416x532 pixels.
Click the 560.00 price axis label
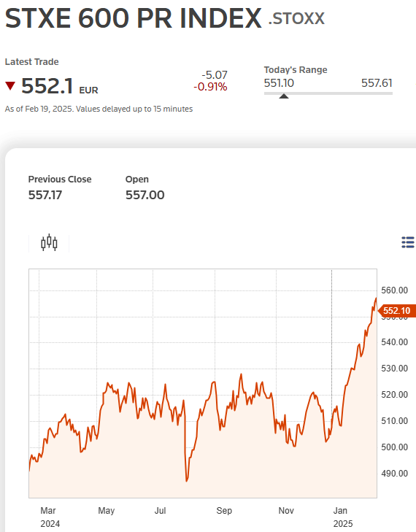(394, 290)
